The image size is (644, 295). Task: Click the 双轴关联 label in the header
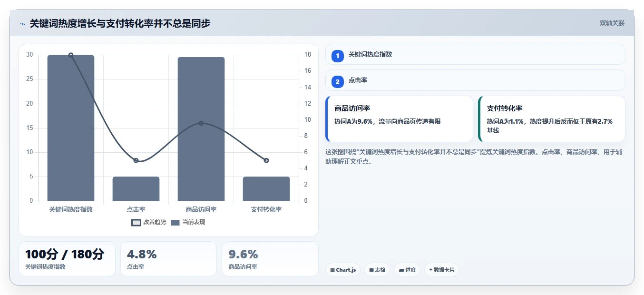point(612,23)
